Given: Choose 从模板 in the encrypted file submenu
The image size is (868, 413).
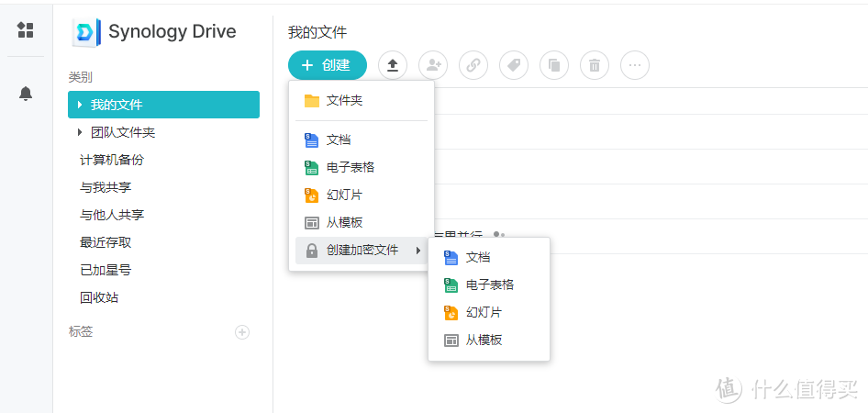Looking at the screenshot, I should point(484,340).
